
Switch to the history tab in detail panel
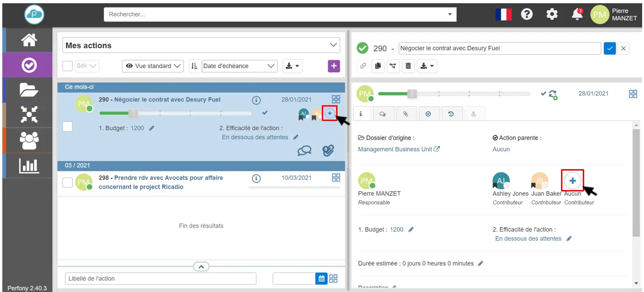451,114
